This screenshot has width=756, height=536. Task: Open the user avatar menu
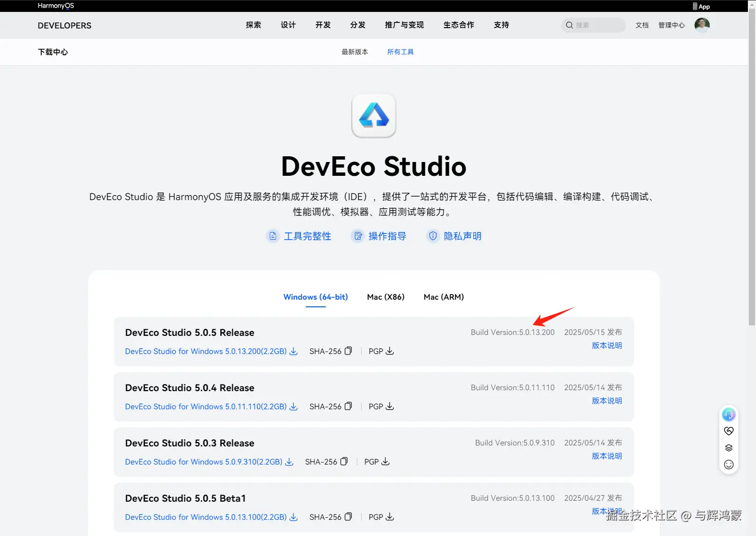[x=702, y=25]
